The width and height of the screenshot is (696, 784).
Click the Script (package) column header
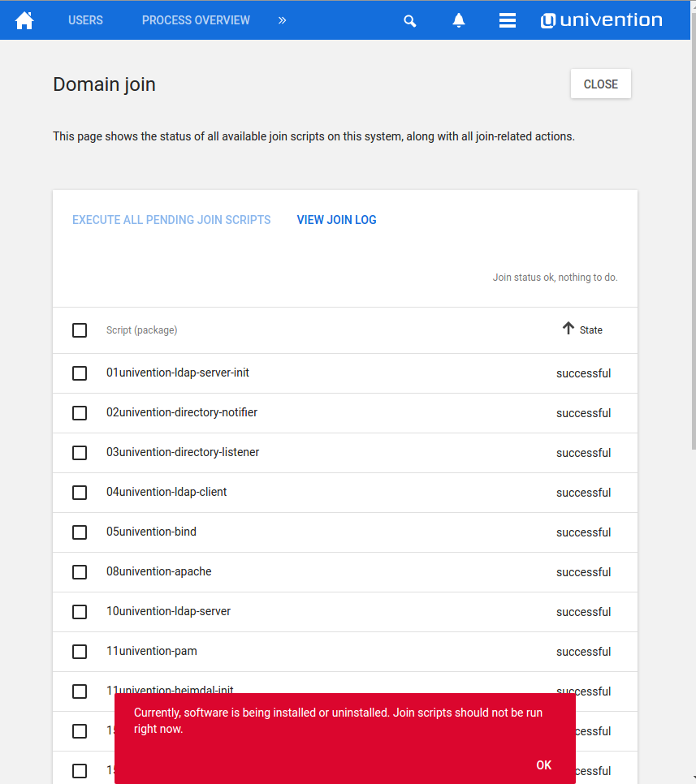click(x=142, y=330)
